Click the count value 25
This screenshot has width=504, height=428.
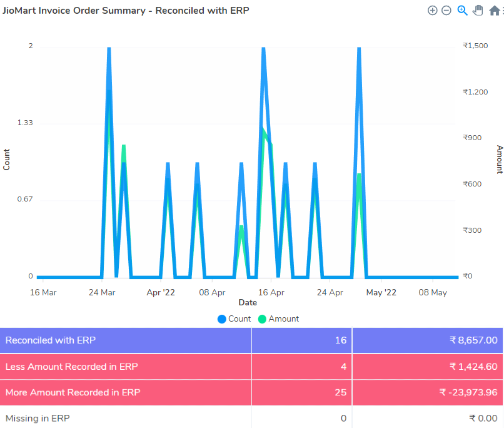[x=341, y=392]
